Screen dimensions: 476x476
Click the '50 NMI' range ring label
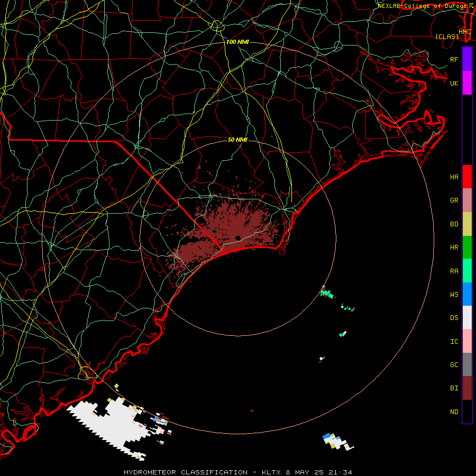coord(237,140)
